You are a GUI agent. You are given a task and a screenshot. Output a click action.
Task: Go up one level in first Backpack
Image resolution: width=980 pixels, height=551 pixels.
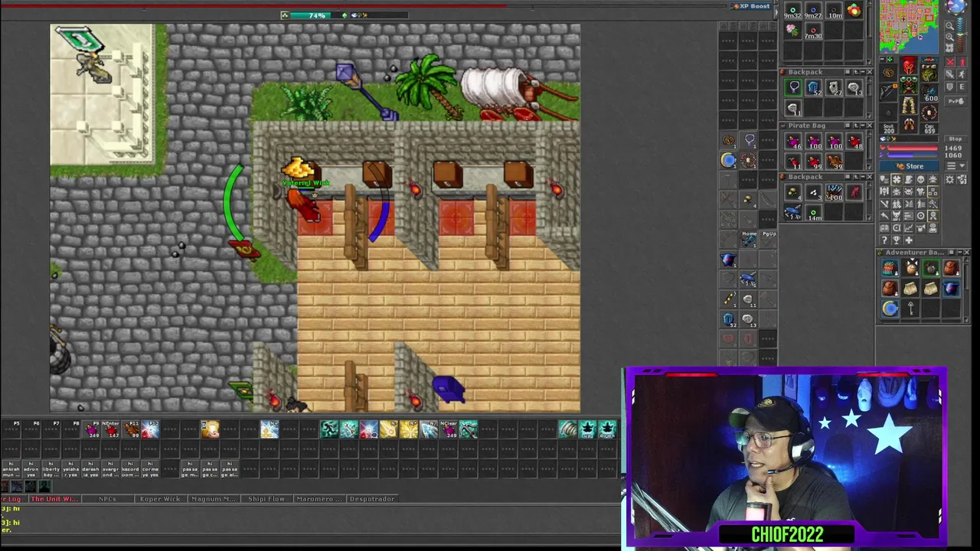pyautogui.click(x=856, y=72)
